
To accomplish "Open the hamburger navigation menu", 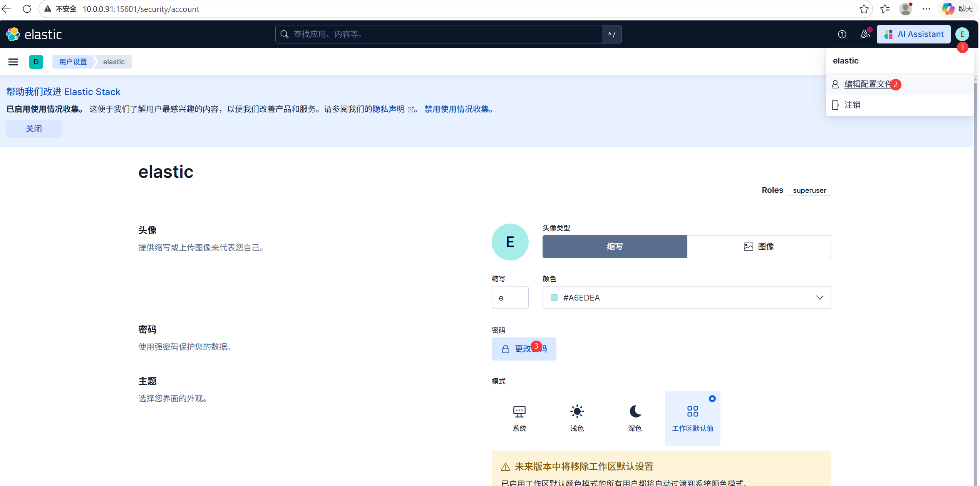I will [13, 62].
